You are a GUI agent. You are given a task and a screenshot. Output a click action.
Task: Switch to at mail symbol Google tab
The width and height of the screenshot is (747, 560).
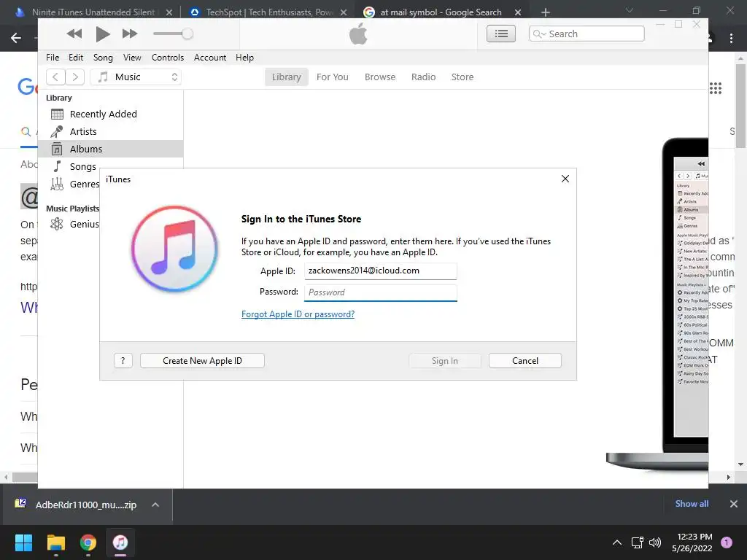tap(441, 12)
